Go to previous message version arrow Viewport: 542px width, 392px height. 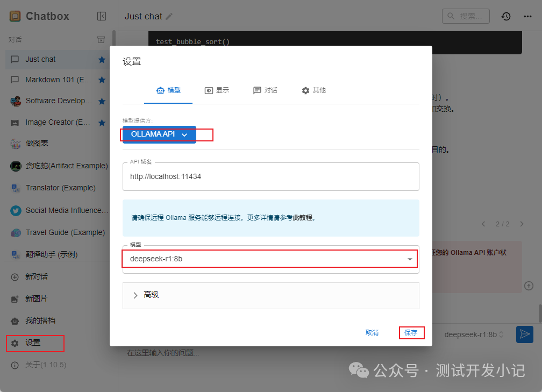pos(483,224)
